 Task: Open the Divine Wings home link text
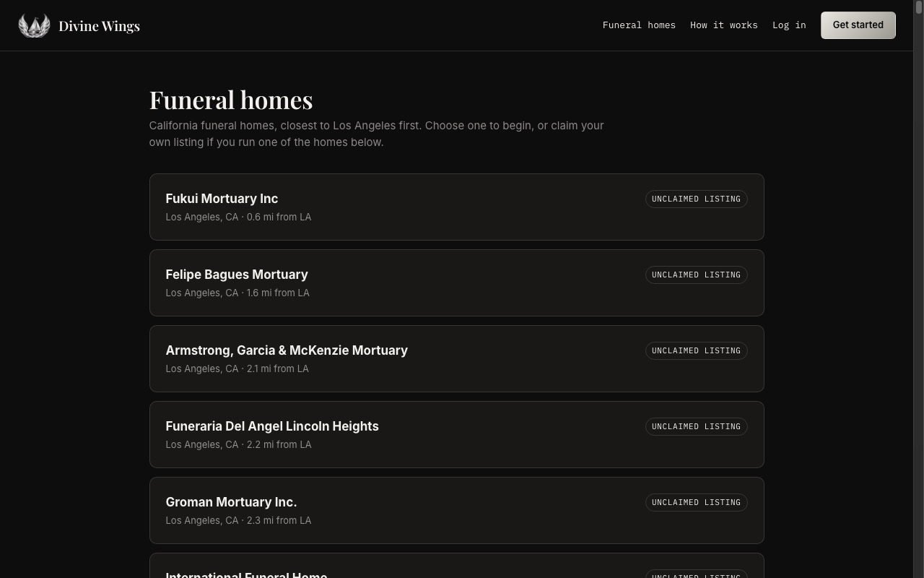99,26
